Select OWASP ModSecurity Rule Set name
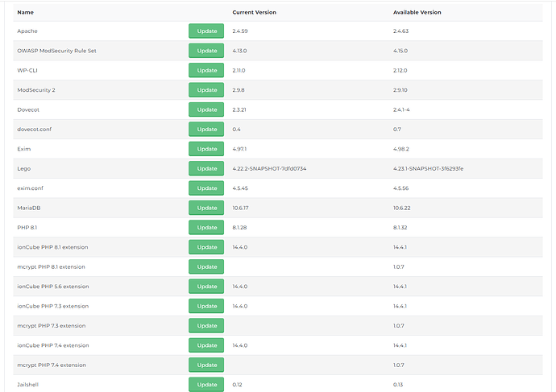556x392 pixels. tap(56, 51)
